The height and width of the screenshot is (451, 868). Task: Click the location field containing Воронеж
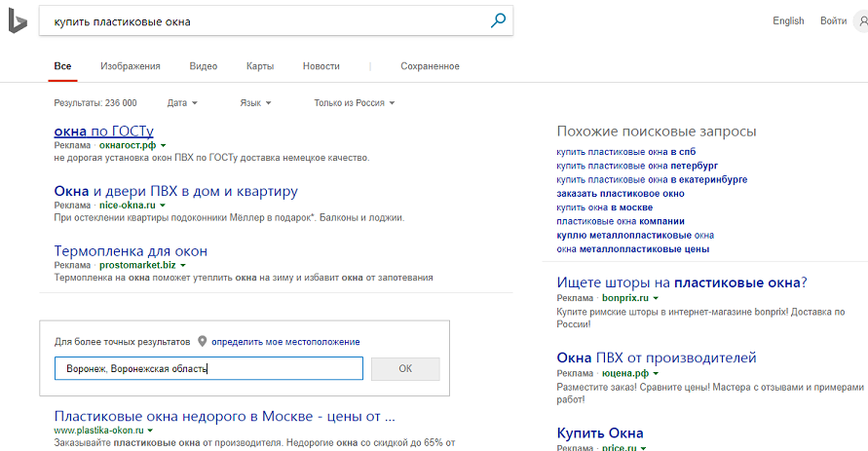pyautogui.click(x=208, y=369)
